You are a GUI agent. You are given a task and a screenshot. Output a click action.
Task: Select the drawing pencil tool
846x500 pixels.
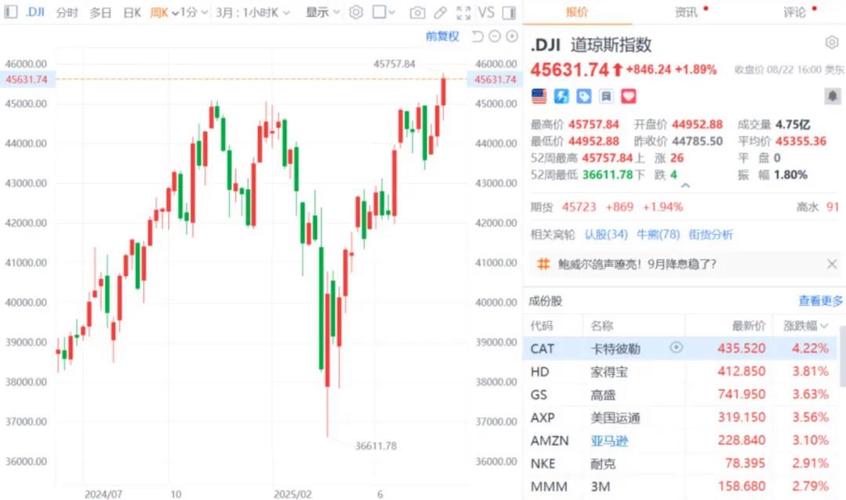click(x=440, y=13)
